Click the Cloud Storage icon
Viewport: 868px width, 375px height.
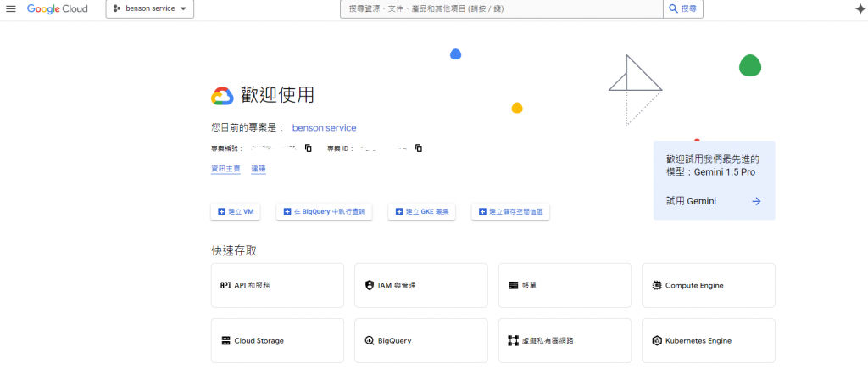(225, 341)
